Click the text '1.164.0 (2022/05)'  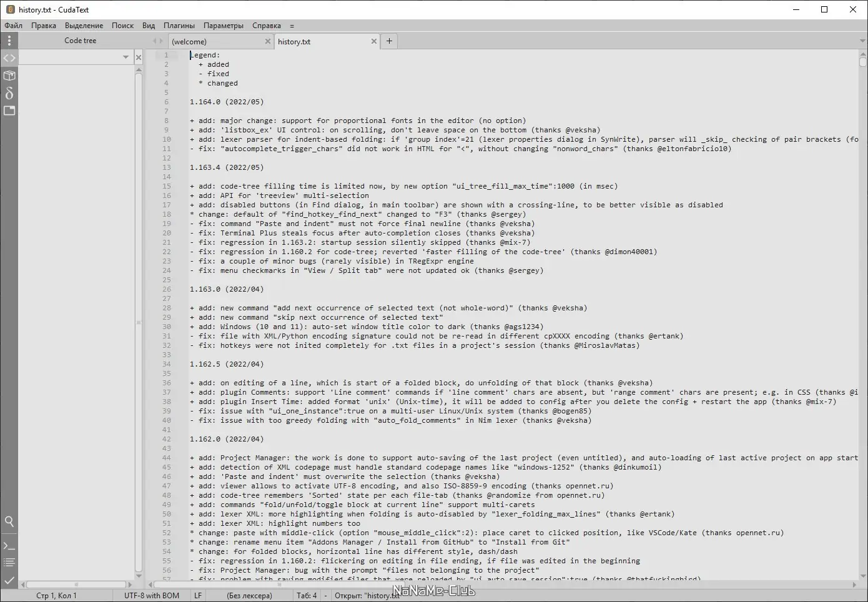click(227, 102)
